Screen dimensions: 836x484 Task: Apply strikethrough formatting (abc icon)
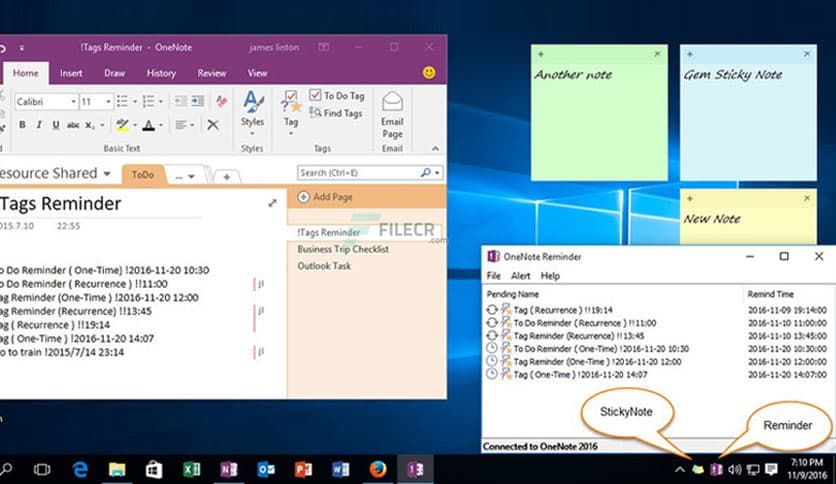click(x=73, y=125)
